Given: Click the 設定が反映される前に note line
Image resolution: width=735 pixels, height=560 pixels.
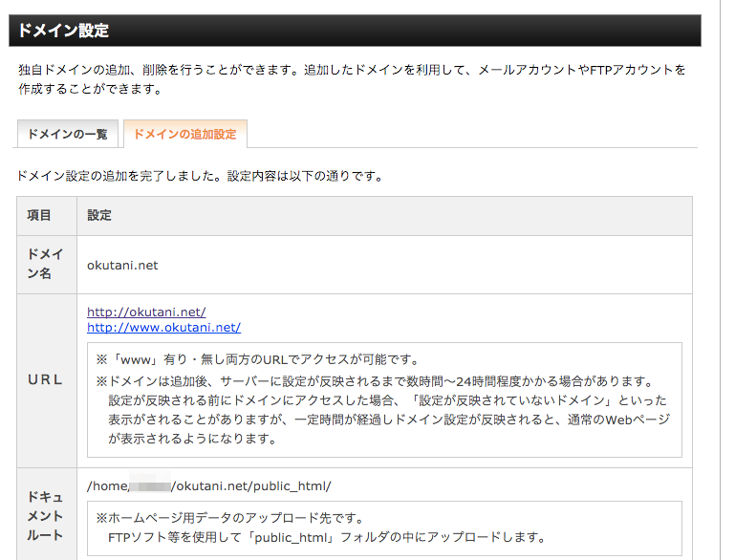Looking at the screenshot, I should 387,400.
